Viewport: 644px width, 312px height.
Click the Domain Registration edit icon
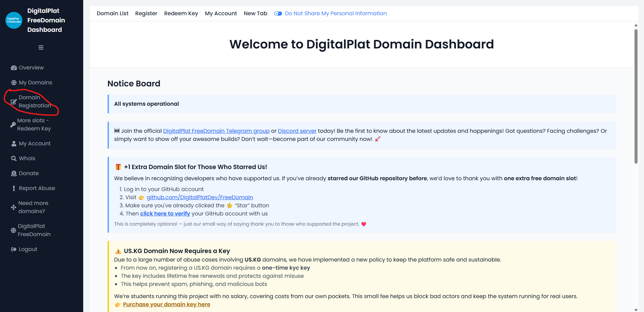pyautogui.click(x=14, y=102)
